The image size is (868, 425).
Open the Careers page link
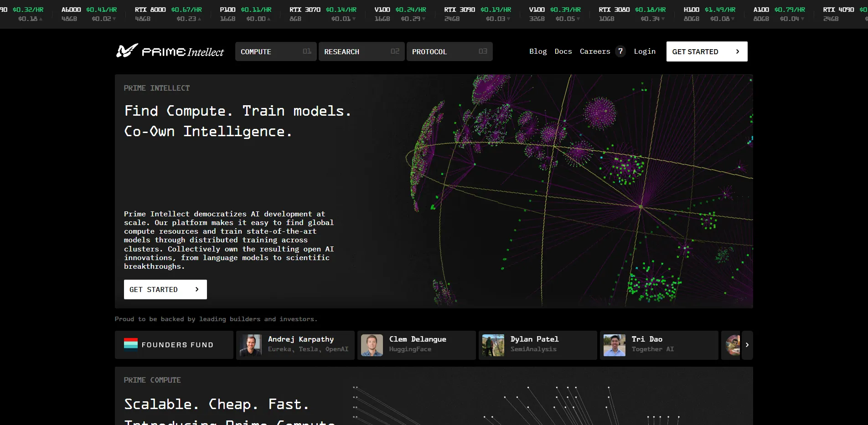(x=594, y=51)
